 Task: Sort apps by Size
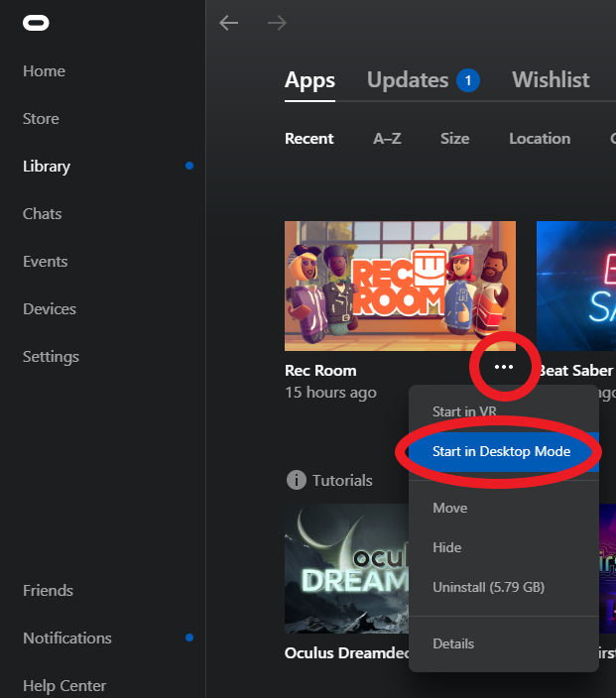454,139
